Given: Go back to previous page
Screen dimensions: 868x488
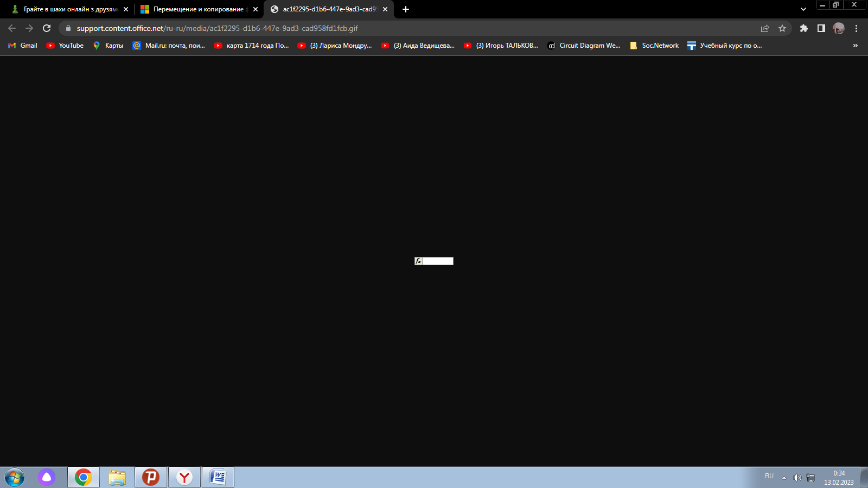Looking at the screenshot, I should (x=12, y=28).
